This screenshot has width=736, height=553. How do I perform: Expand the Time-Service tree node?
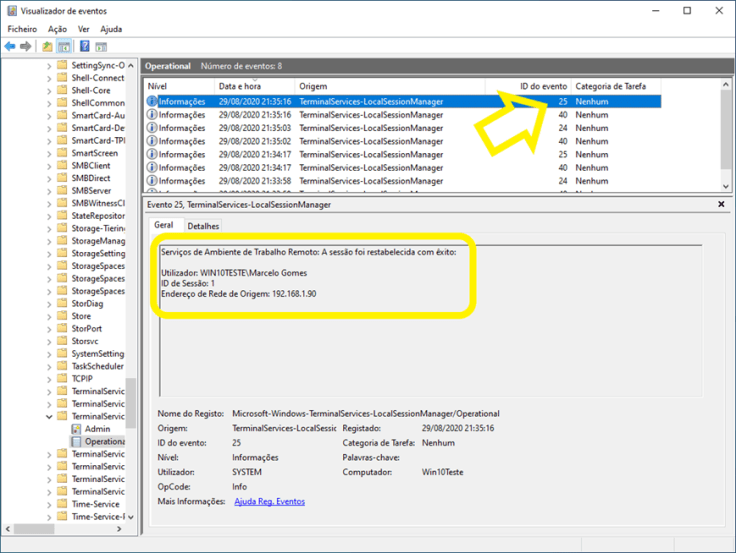tap(49, 504)
